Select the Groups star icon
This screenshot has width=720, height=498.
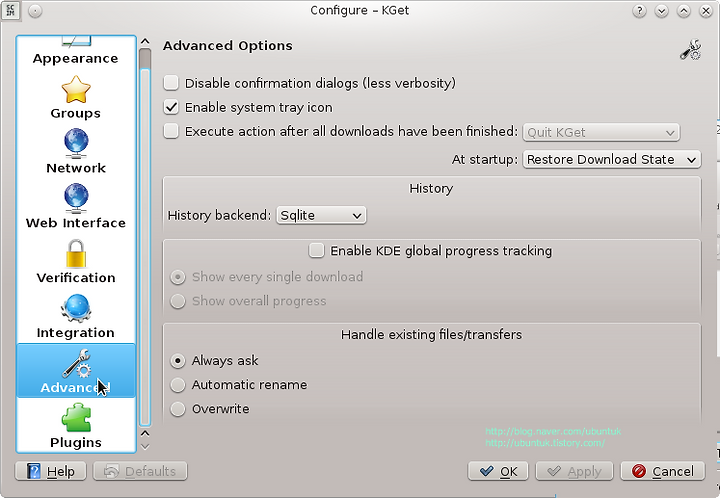(76, 90)
